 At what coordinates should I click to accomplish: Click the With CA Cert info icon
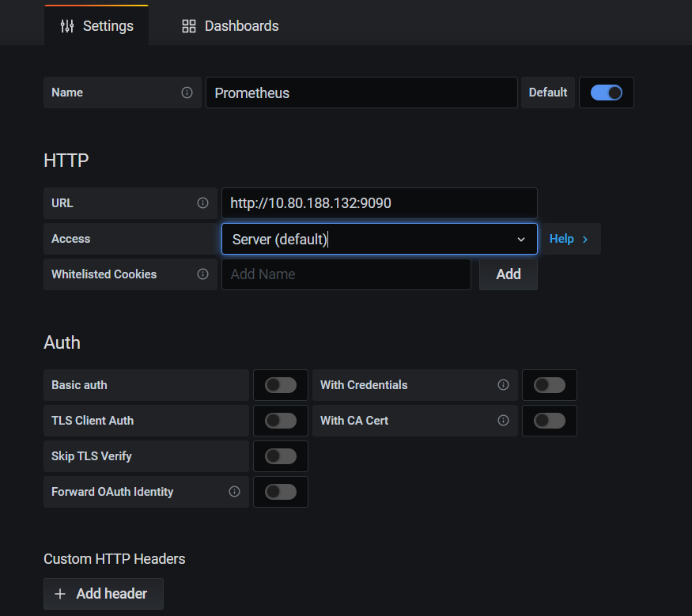(x=503, y=421)
